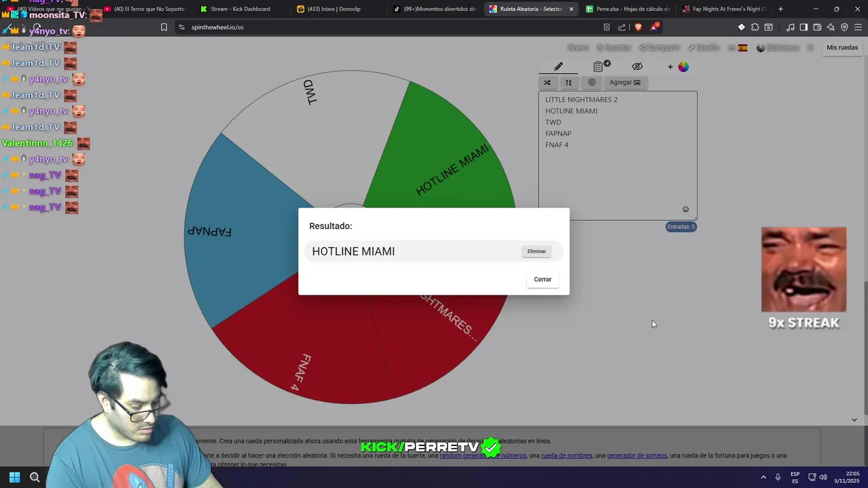
Task: Shuffle entries with the shuffle icon
Action: [547, 83]
